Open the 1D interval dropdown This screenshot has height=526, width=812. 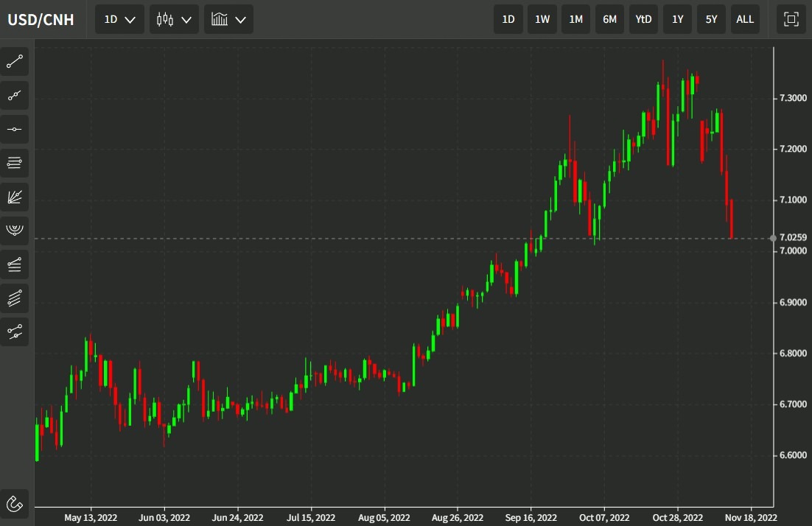119,20
